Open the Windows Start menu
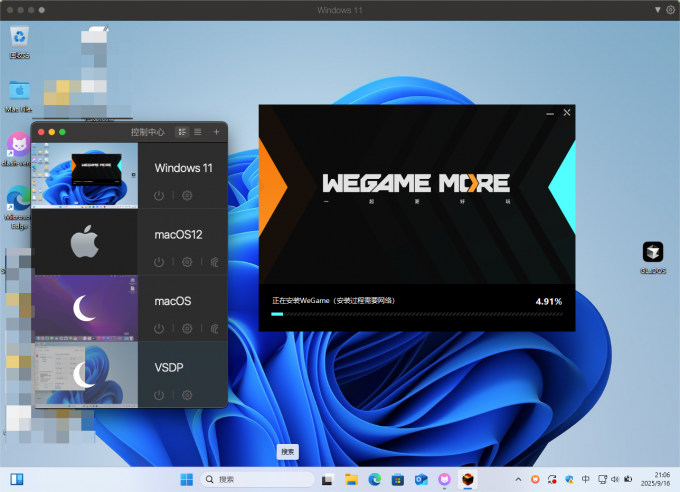Viewport: 680px width, 492px height. pyautogui.click(x=185, y=479)
